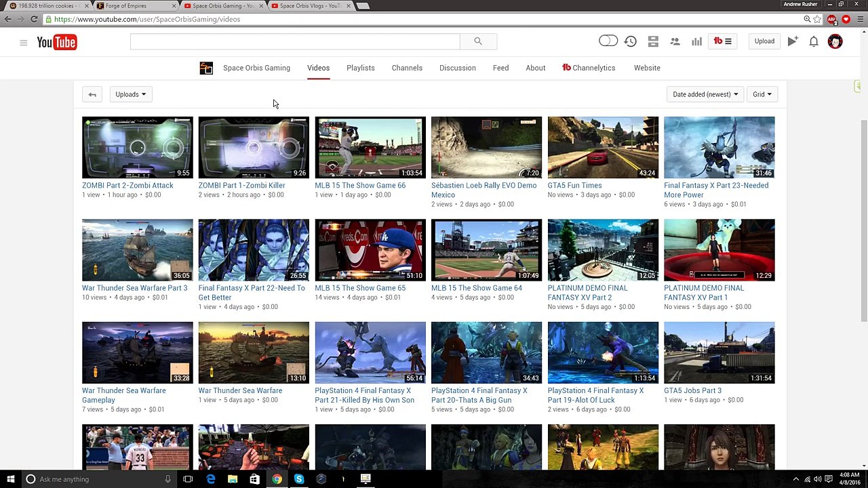Open Final Fantasy X Part 23 video link
868x488 pixels.
(x=716, y=190)
